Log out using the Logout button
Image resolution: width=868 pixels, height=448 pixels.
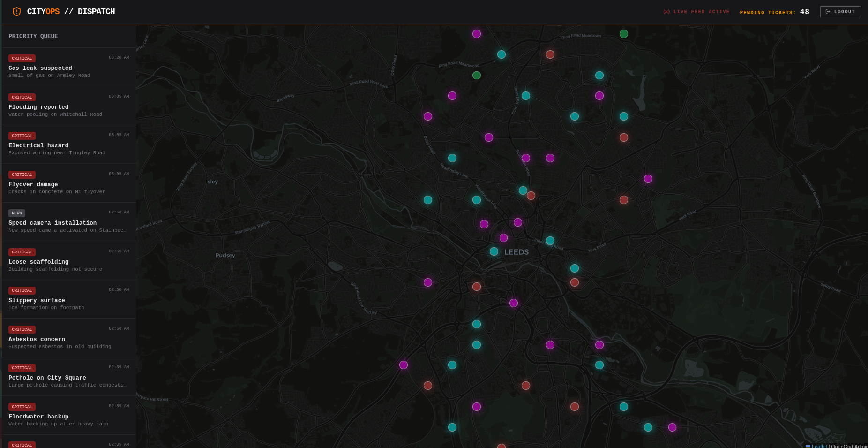click(840, 12)
